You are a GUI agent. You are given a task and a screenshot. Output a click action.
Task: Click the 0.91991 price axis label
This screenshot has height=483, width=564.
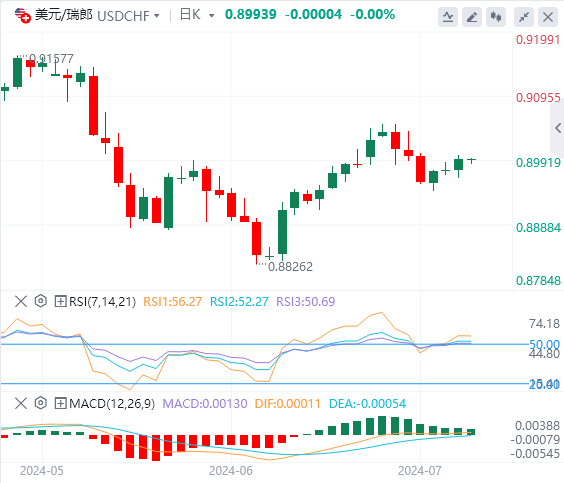(x=538, y=40)
